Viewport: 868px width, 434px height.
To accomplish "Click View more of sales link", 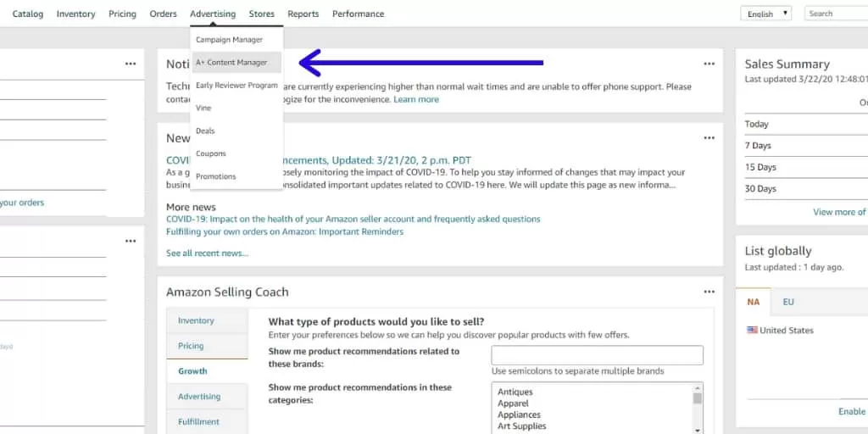I will (x=839, y=212).
